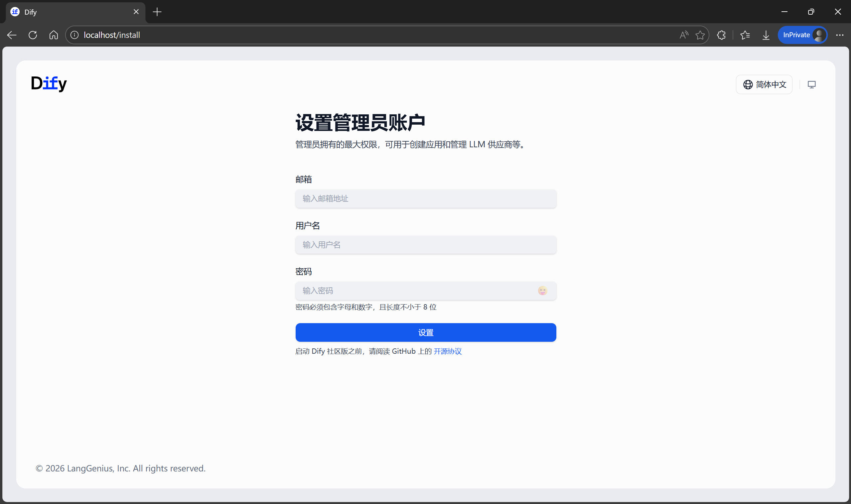Viewport: 851px width, 504px height.
Task: Activate Read aloud icon in address bar
Action: [x=683, y=35]
